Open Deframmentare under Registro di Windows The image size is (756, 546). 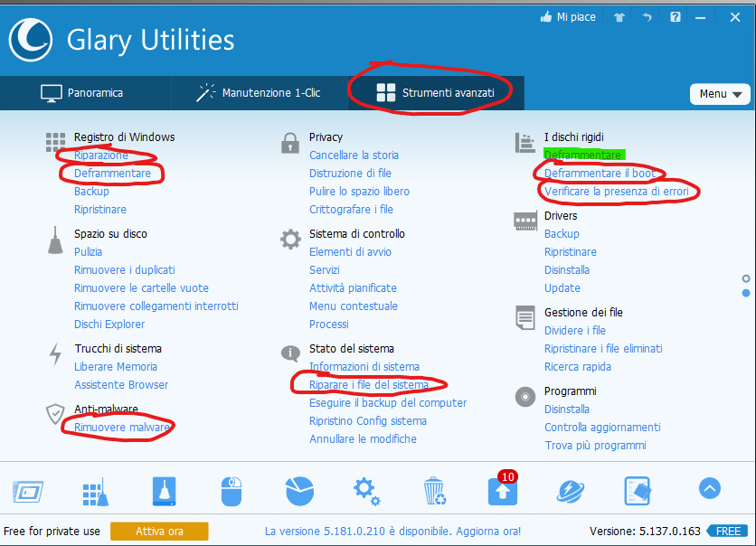pyautogui.click(x=112, y=174)
